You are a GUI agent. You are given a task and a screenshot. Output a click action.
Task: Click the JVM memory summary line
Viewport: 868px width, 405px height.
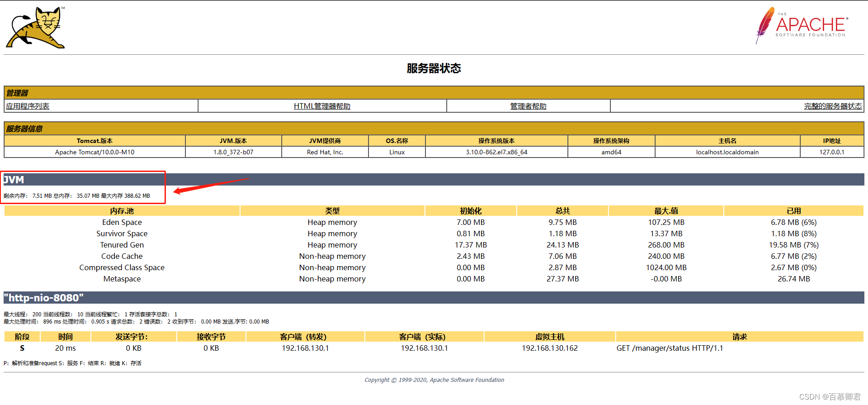(77, 196)
